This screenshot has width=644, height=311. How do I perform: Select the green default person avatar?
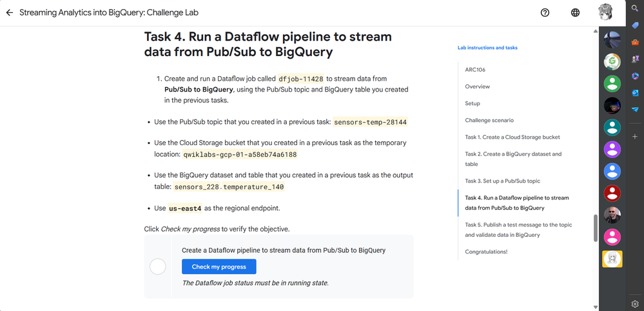(x=612, y=84)
